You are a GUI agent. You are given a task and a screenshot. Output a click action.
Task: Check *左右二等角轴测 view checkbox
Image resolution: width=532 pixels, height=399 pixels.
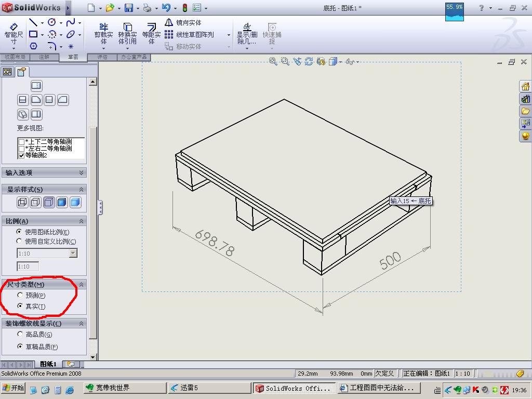tap(22, 149)
